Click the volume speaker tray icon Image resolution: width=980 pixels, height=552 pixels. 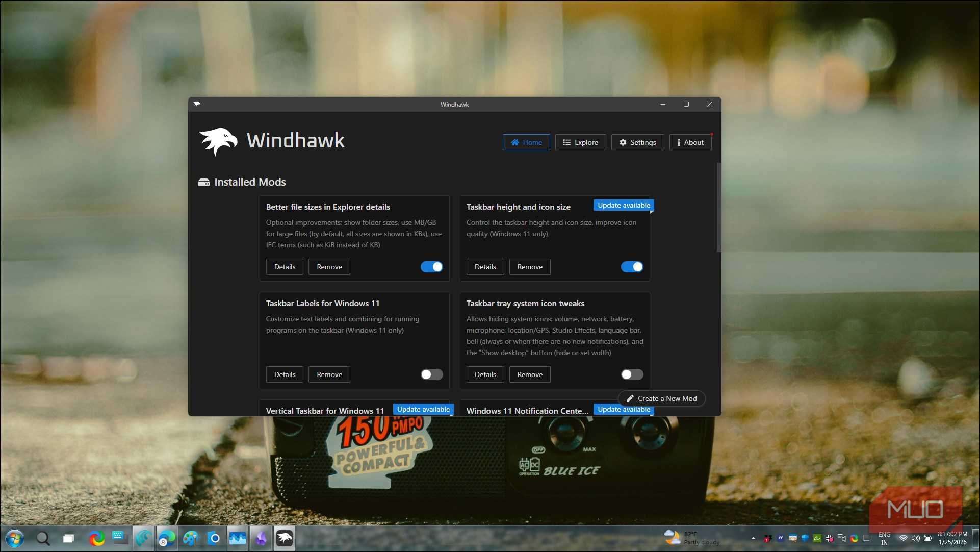(916, 538)
